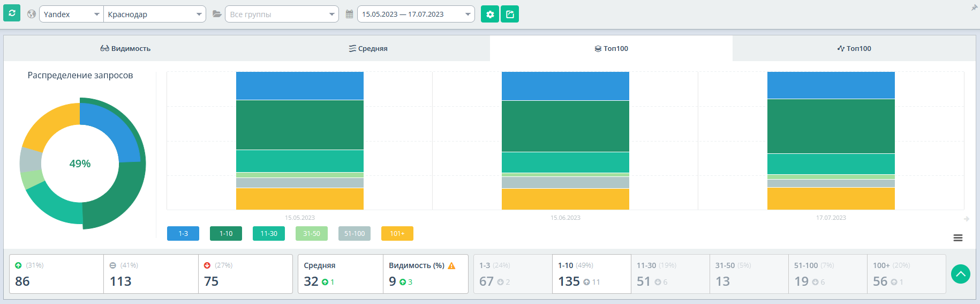This screenshot has height=304, width=980.
Task: Click the Средняя 32 stat card
Action: click(341, 274)
